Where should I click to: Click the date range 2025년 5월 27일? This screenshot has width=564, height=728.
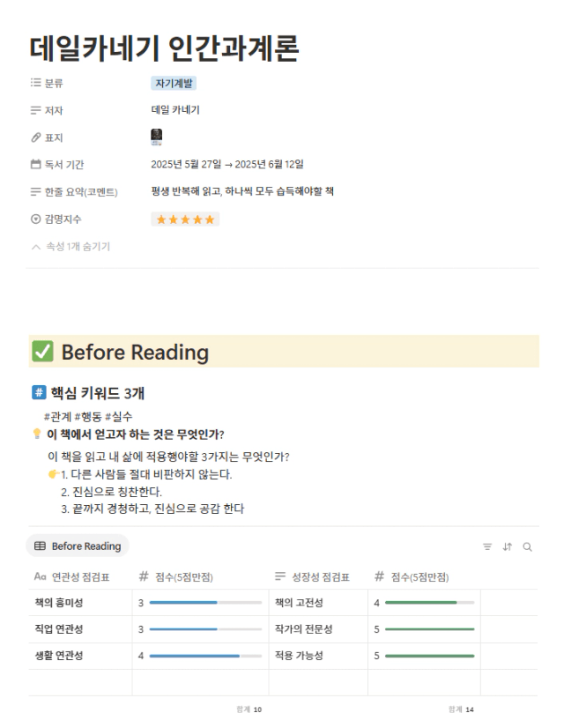(186, 164)
